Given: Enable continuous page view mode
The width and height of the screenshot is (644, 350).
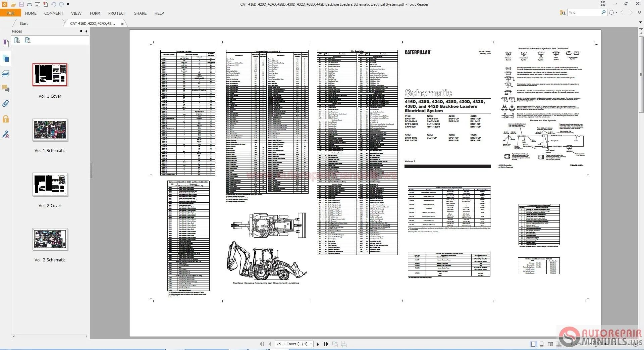Looking at the screenshot, I should tap(542, 344).
